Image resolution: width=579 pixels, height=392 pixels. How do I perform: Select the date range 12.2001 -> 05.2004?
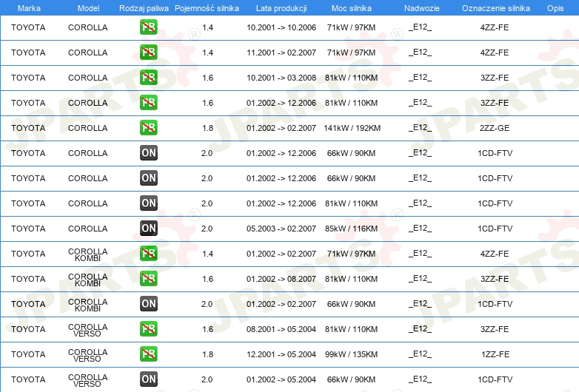pyautogui.click(x=281, y=354)
